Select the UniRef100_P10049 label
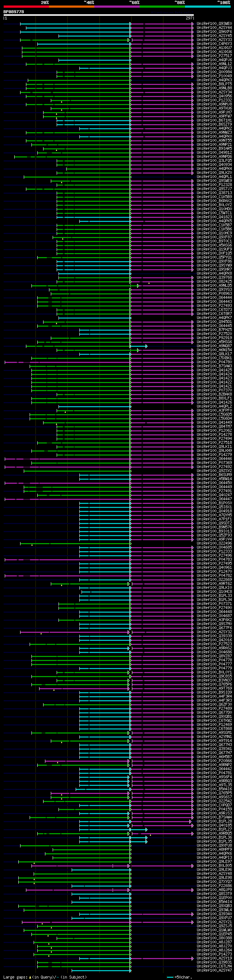Screen dimensions: 234x980 (214, 76)
